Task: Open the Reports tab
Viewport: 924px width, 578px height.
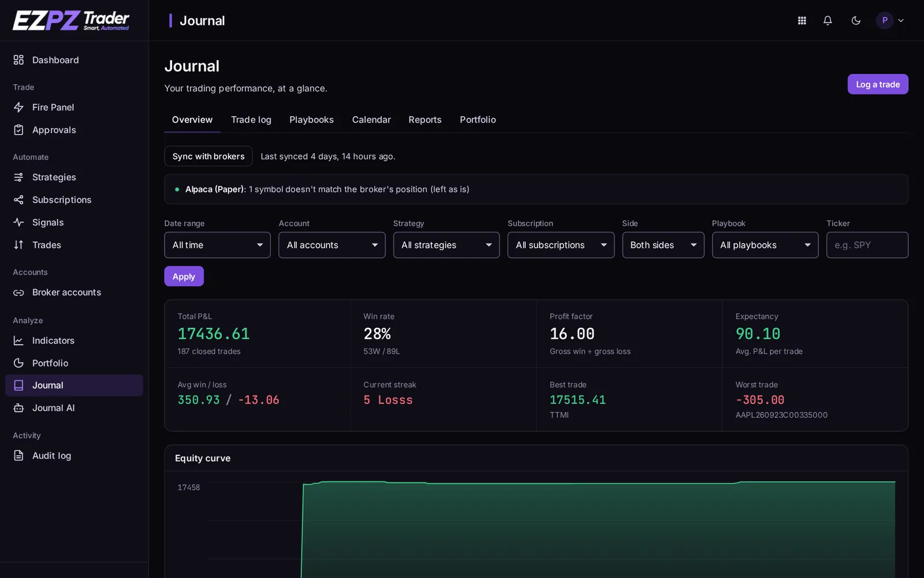Action: (x=425, y=120)
